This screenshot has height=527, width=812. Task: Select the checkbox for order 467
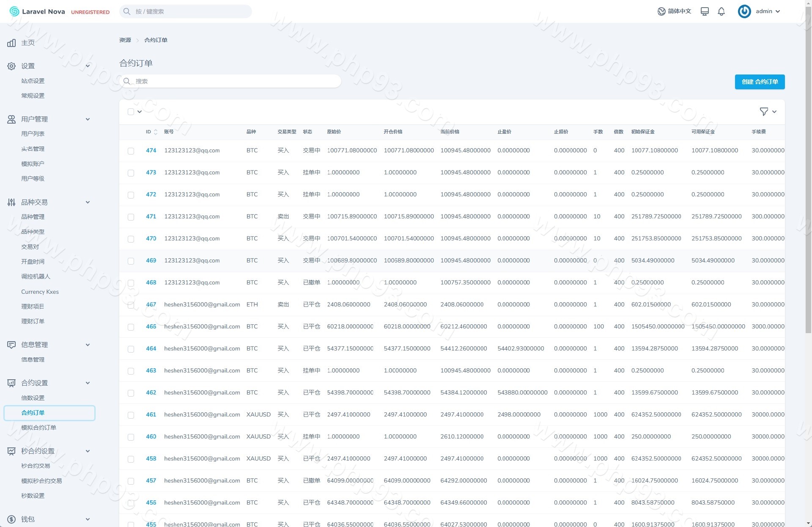(x=131, y=305)
